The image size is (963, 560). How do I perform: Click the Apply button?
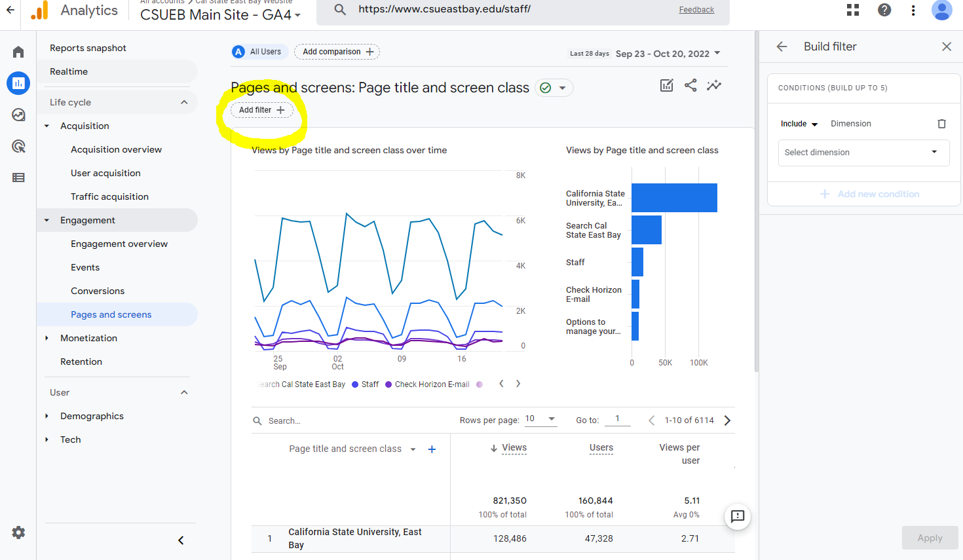coord(930,538)
